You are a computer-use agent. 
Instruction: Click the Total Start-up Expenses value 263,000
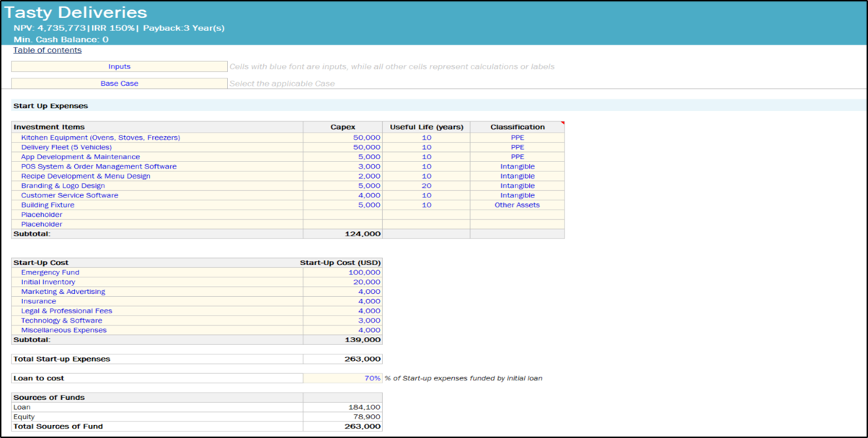click(342, 359)
